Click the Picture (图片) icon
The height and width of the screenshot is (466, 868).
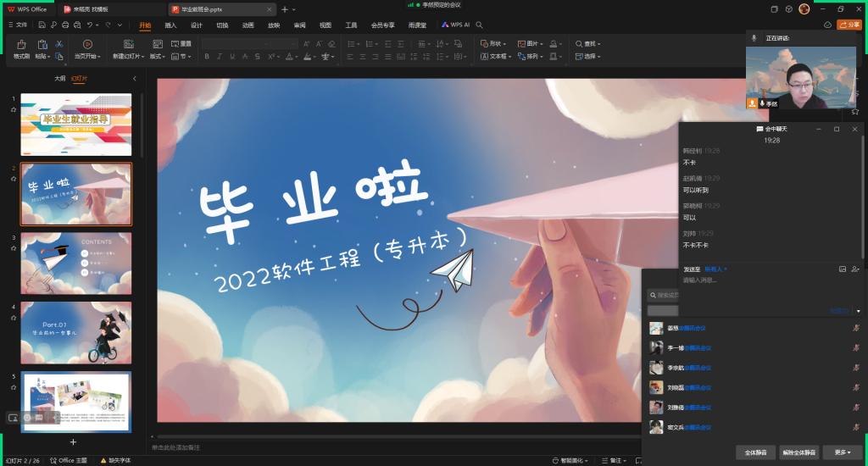(521, 44)
